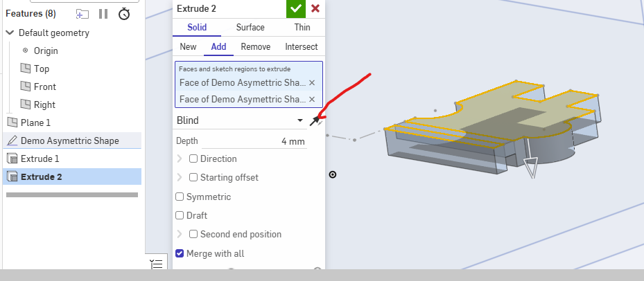Enable the Symmetric checkbox
The height and width of the screenshot is (281, 644).
(180, 197)
